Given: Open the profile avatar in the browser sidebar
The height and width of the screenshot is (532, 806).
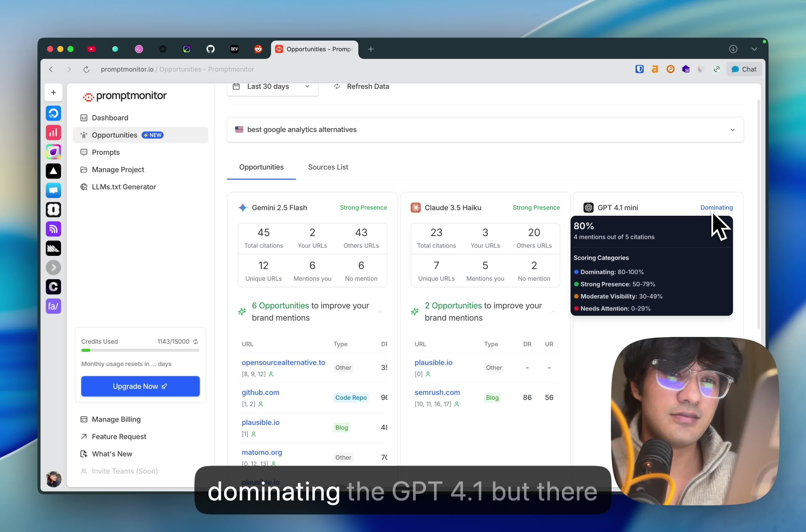Looking at the screenshot, I should click(53, 479).
